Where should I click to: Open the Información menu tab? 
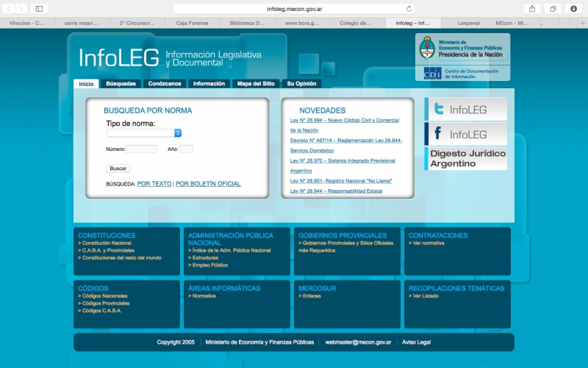point(209,84)
